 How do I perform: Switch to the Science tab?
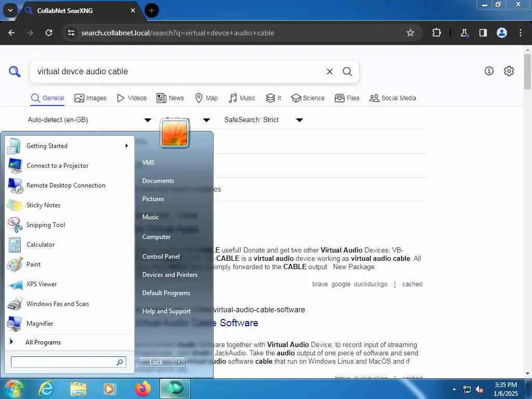(x=308, y=98)
